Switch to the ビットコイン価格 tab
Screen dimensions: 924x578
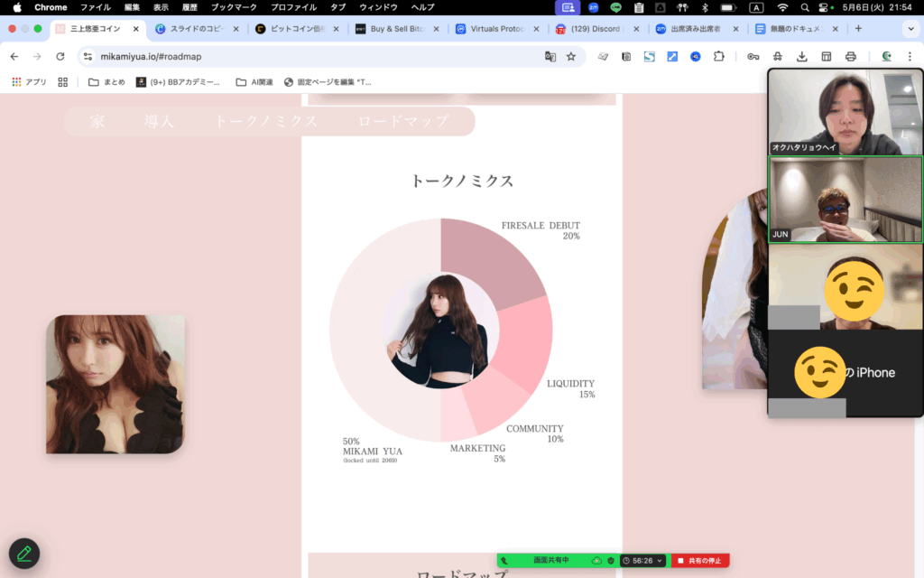pyautogui.click(x=297, y=28)
